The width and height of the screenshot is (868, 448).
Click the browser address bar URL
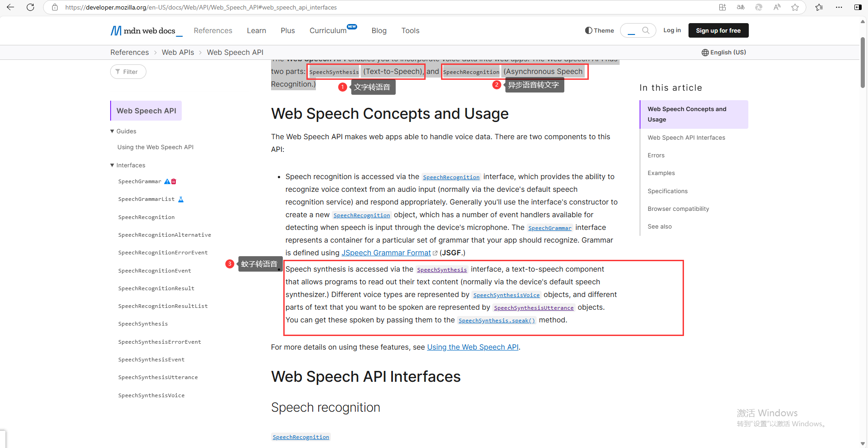coord(201,7)
